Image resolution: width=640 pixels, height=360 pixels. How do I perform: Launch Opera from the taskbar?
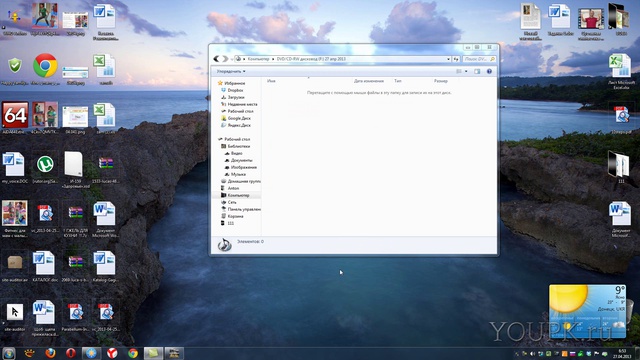(71, 353)
